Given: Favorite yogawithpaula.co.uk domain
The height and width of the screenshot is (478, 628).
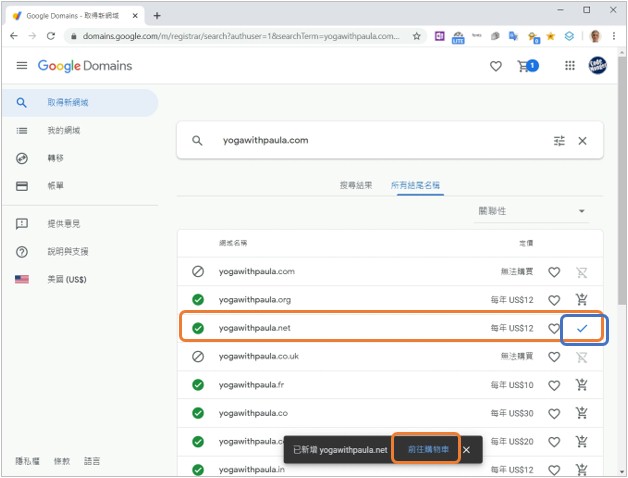Looking at the screenshot, I should 554,357.
